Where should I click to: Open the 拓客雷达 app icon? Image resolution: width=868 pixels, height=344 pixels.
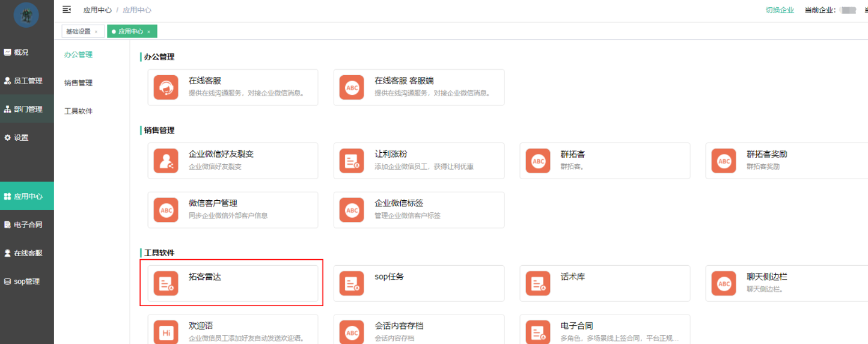pyautogui.click(x=166, y=283)
